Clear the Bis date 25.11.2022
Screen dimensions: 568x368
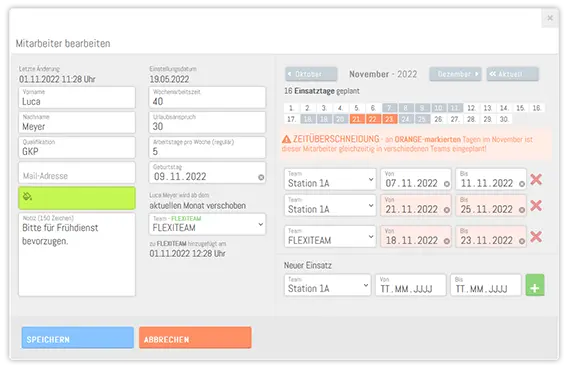tap(522, 210)
